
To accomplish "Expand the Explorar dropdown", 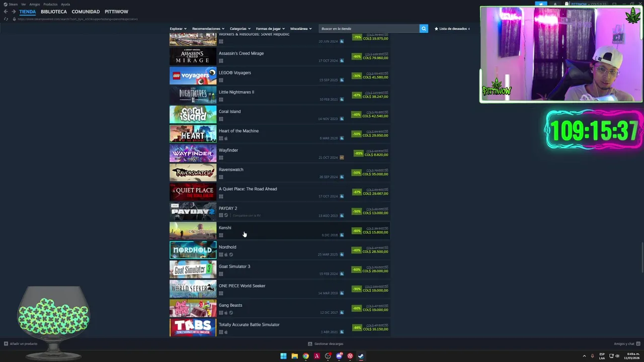I will click(x=178, y=29).
